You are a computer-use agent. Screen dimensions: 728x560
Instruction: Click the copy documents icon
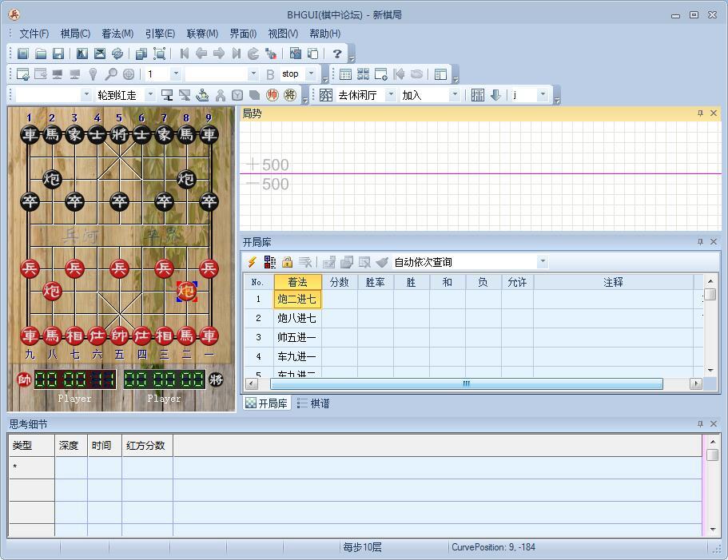[141, 54]
